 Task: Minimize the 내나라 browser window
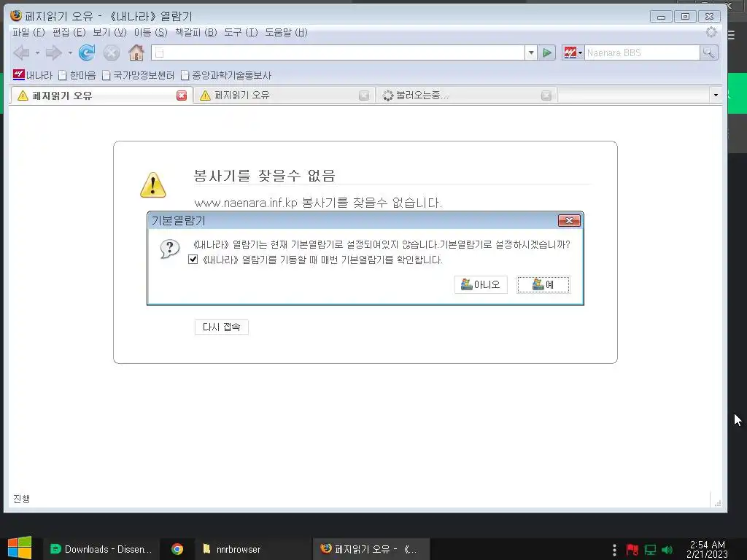tap(661, 17)
